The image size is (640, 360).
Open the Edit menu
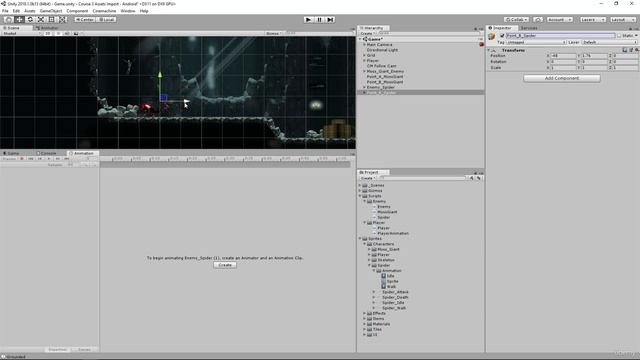16,11
